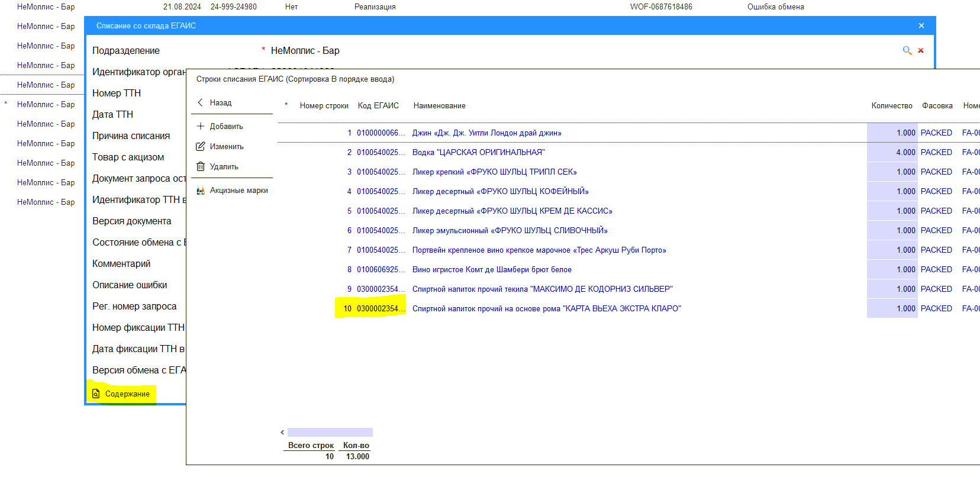Click the search magnifier icon next to НеМолпис - Бар

[x=907, y=51]
